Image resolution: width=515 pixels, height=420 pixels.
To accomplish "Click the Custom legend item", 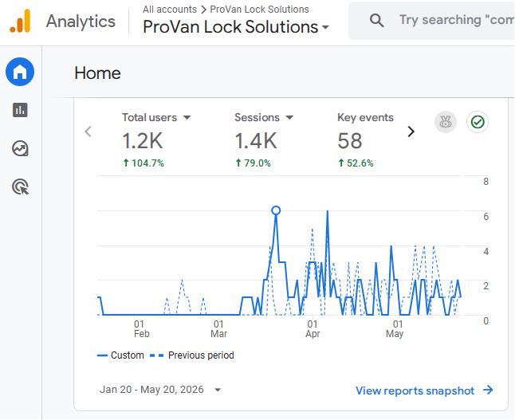I will point(120,355).
